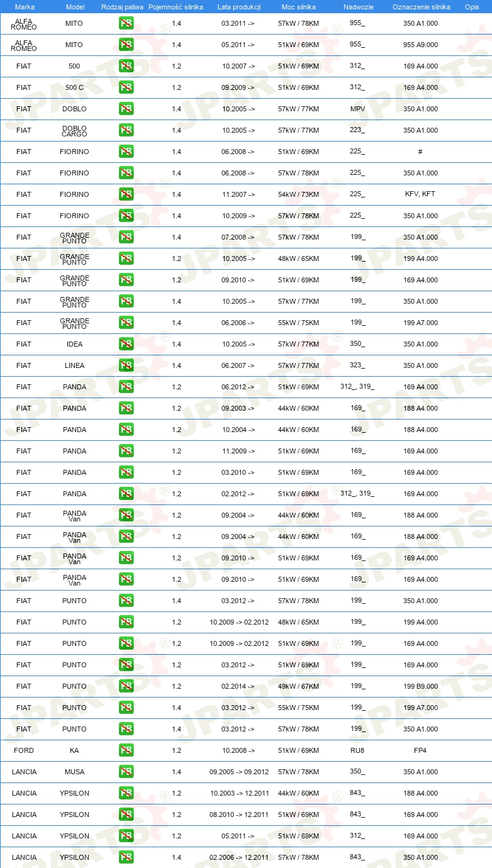492x868 pixels.
Task: Click the RU8 body code cell
Action: pos(357,750)
